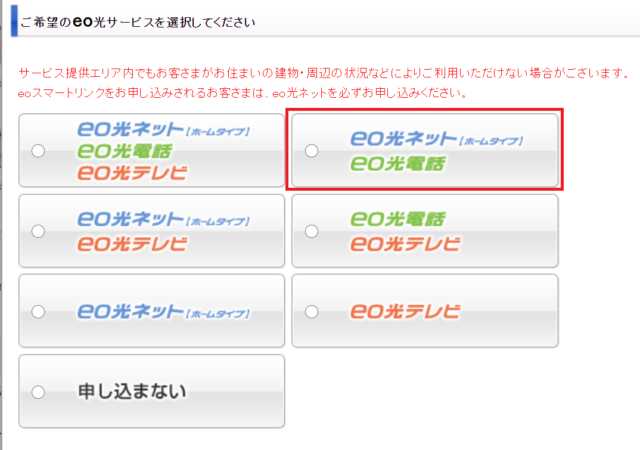Select radio button for eo光ネット only option
This screenshot has height=450, width=640.
(x=38, y=311)
